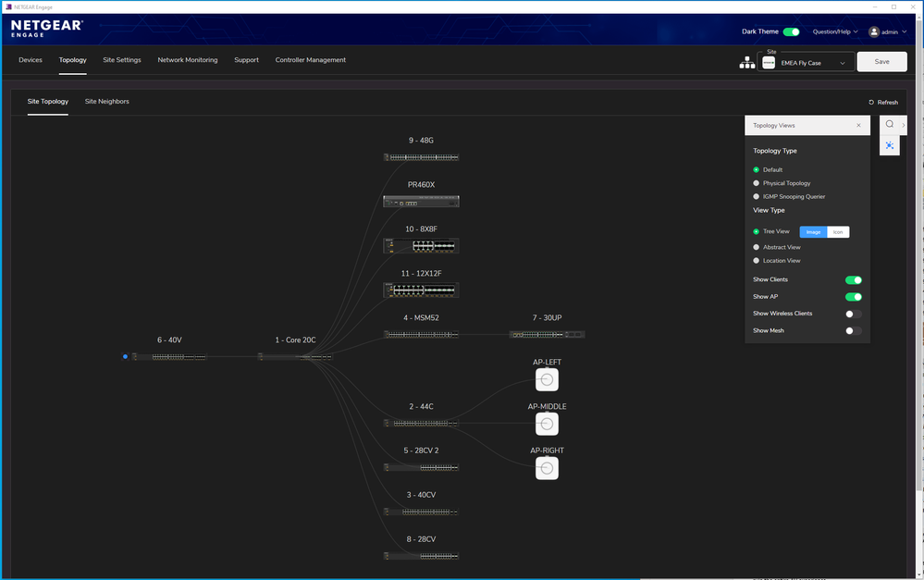Enable the Show Wireless Clients toggle
This screenshot has width=924, height=580.
pyautogui.click(x=852, y=314)
